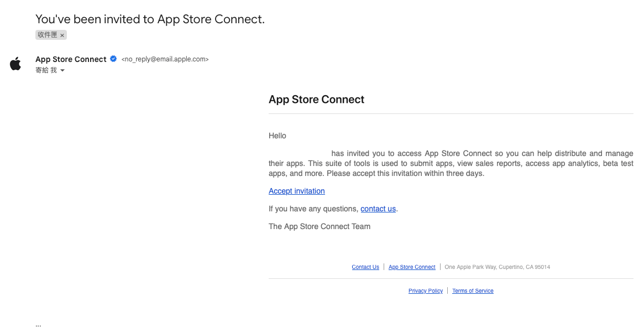Click the email subject line
The image size is (644, 332).
click(150, 19)
